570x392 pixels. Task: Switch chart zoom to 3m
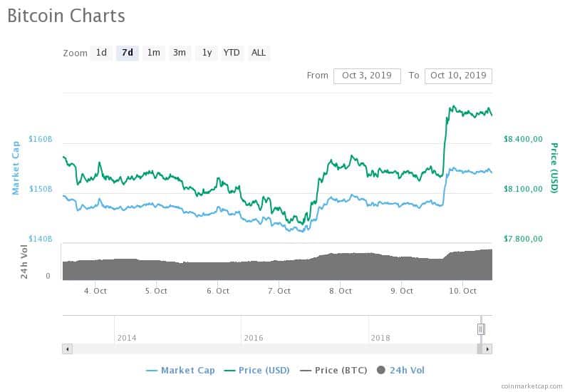pyautogui.click(x=180, y=53)
